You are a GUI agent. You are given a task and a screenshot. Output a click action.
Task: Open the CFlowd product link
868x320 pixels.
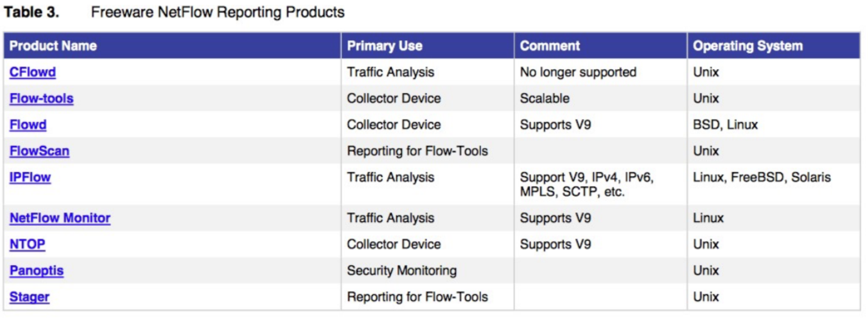[33, 72]
